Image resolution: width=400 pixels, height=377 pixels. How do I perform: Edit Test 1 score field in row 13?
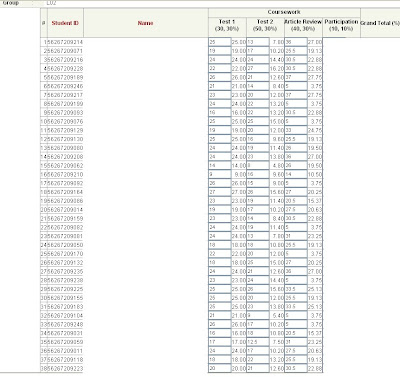click(220, 148)
